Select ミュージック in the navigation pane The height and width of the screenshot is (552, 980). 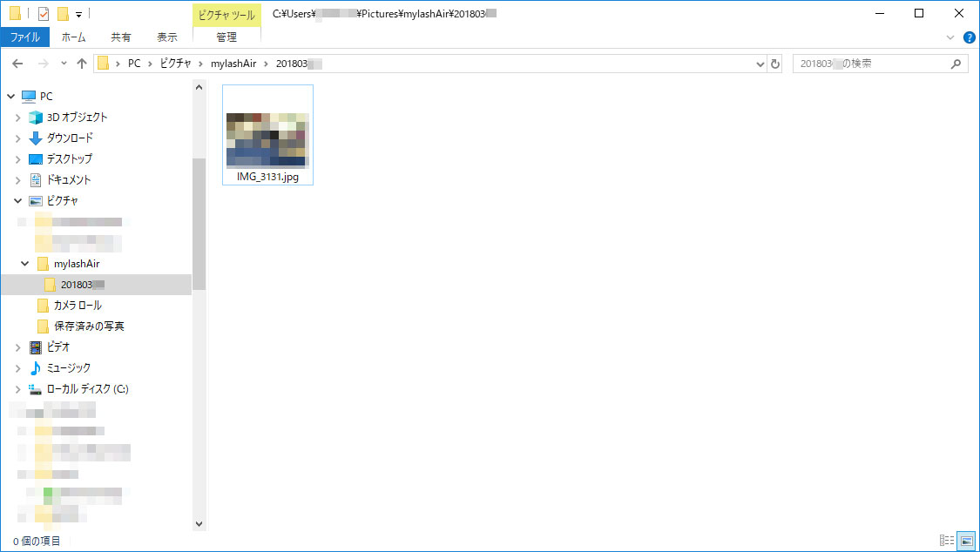point(68,367)
